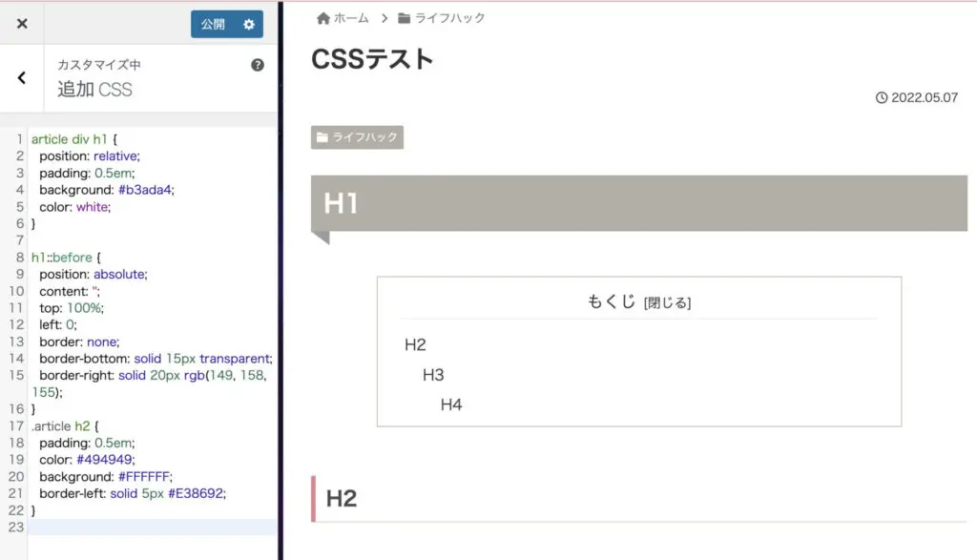
Task: Go back using the left chevron arrow
Action: 22,78
